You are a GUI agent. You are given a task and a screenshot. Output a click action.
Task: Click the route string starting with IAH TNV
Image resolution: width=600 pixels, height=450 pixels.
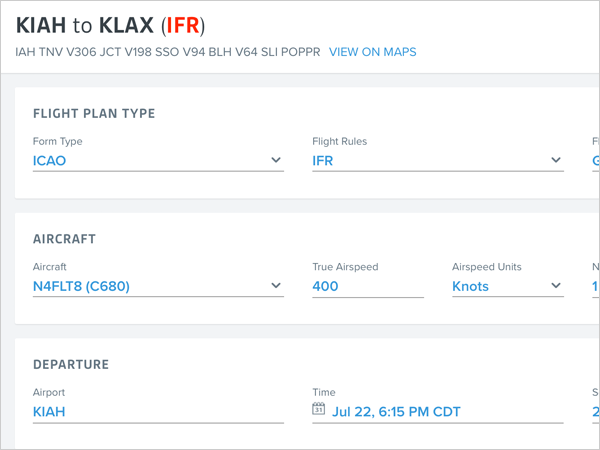pyautogui.click(x=167, y=52)
